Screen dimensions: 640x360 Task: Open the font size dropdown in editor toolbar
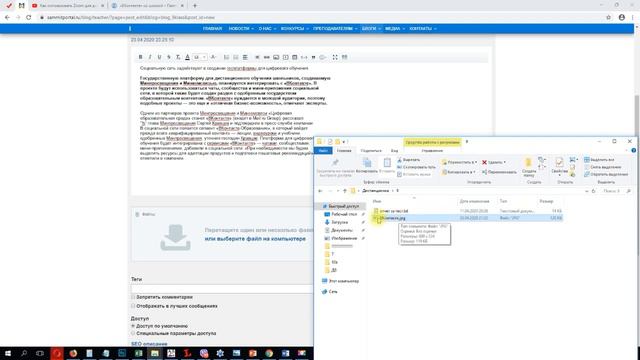point(200,57)
